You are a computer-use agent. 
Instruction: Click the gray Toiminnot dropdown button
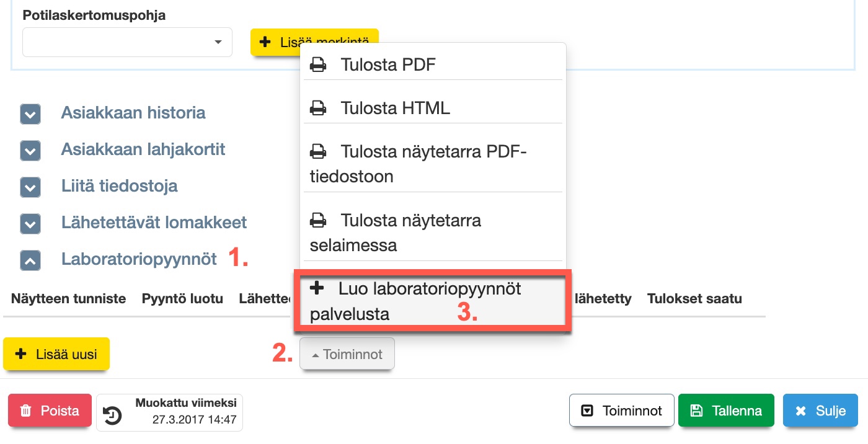[x=347, y=355]
